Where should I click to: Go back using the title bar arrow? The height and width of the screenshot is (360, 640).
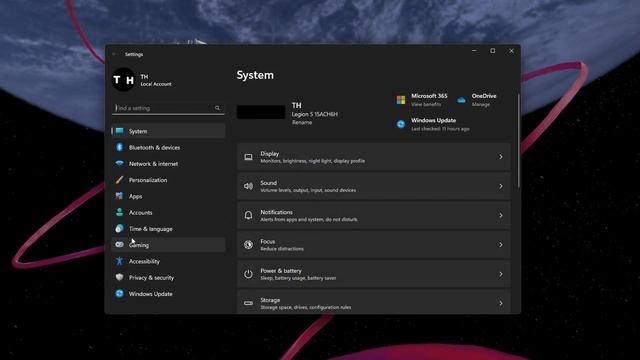tap(115, 54)
